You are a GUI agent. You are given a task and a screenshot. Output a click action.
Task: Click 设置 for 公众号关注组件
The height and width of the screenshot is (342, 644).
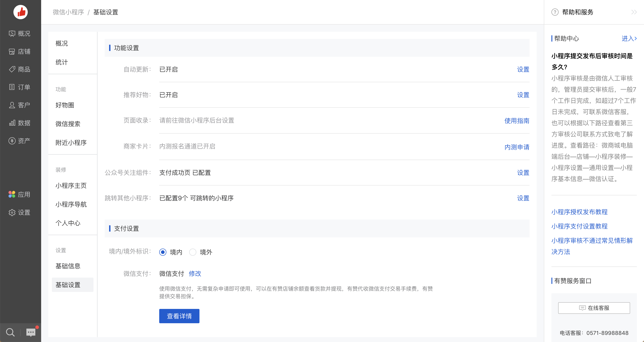523,173
